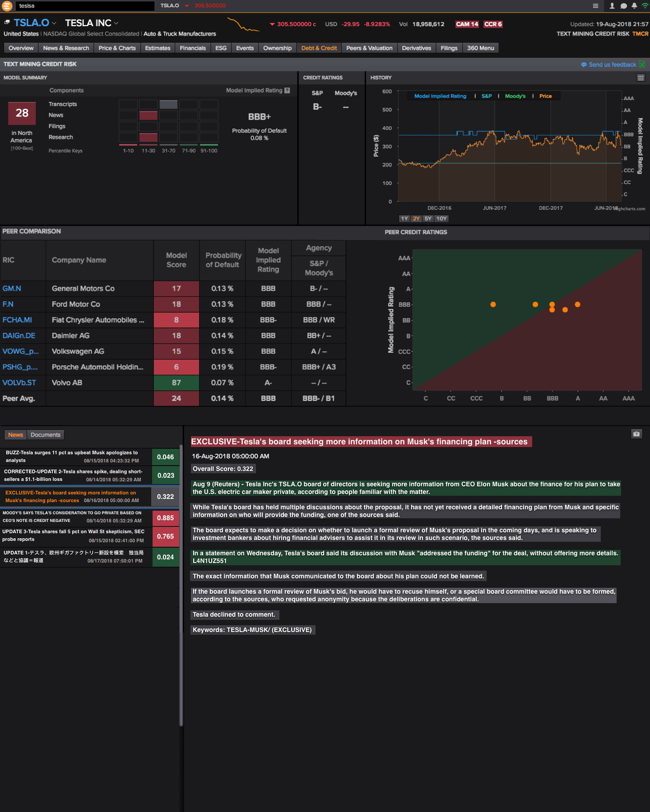Screen dimensions: 650x812
Task: Expand the TSLA.O ticker dropdown arrow
Action: click(x=54, y=23)
